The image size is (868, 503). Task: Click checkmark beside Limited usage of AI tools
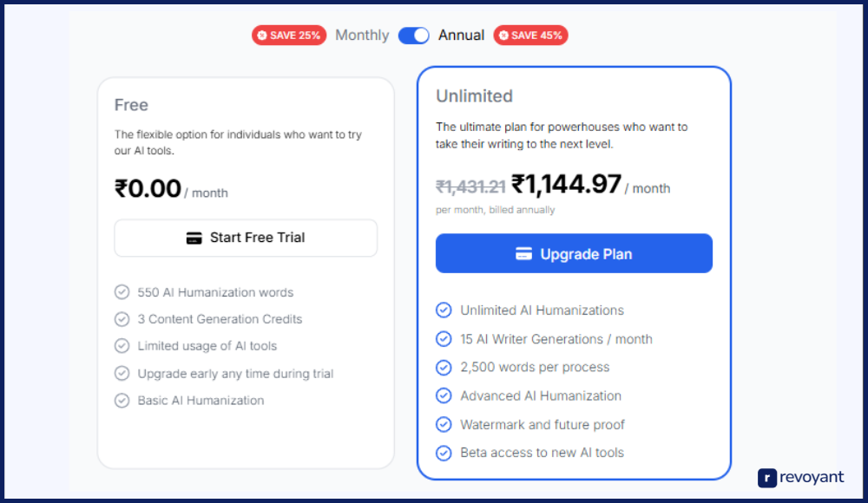tap(122, 346)
